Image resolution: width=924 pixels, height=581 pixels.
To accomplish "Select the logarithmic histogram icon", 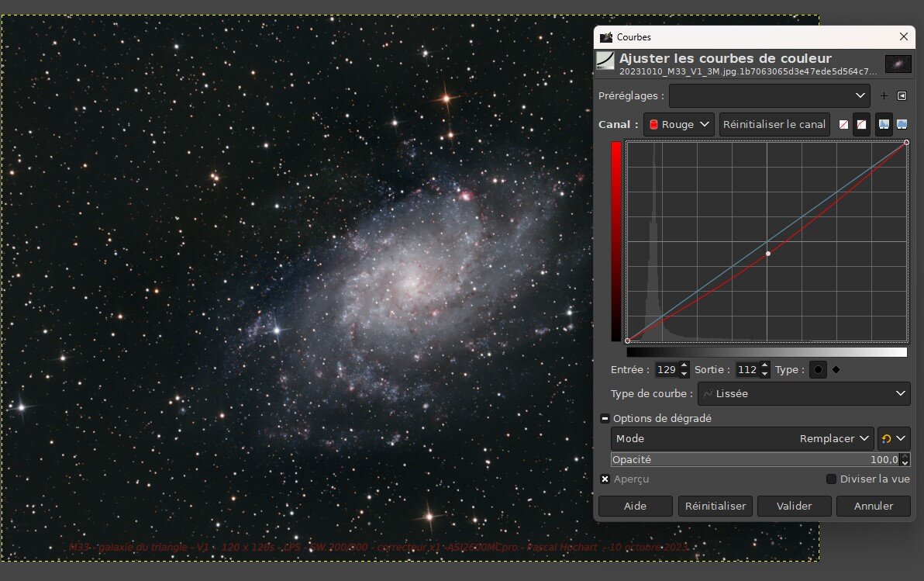I will [902, 124].
